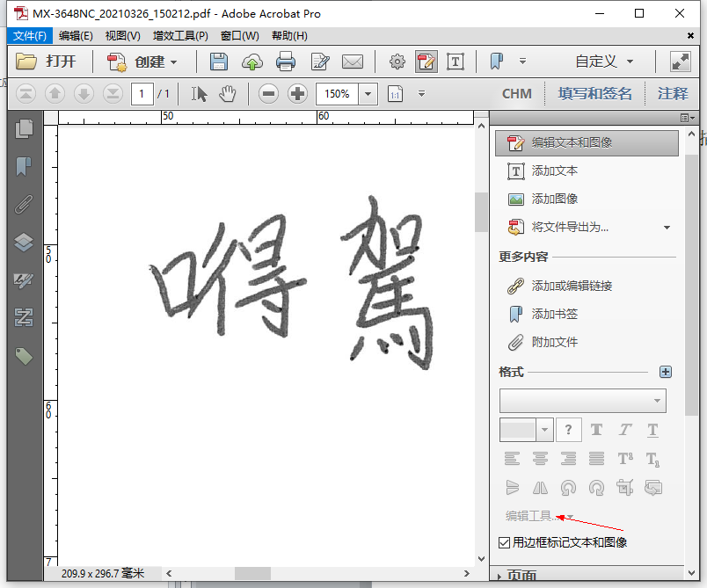Open the 填写和签名 pane
707x588 pixels.
point(594,94)
